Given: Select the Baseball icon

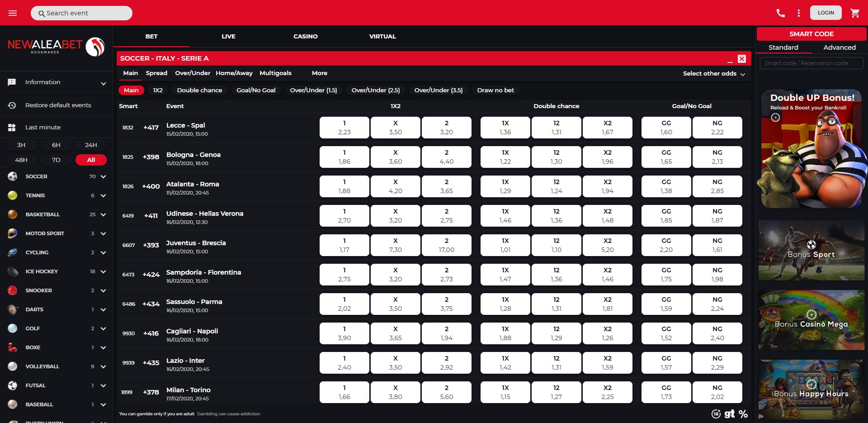Looking at the screenshot, I should pos(13,404).
